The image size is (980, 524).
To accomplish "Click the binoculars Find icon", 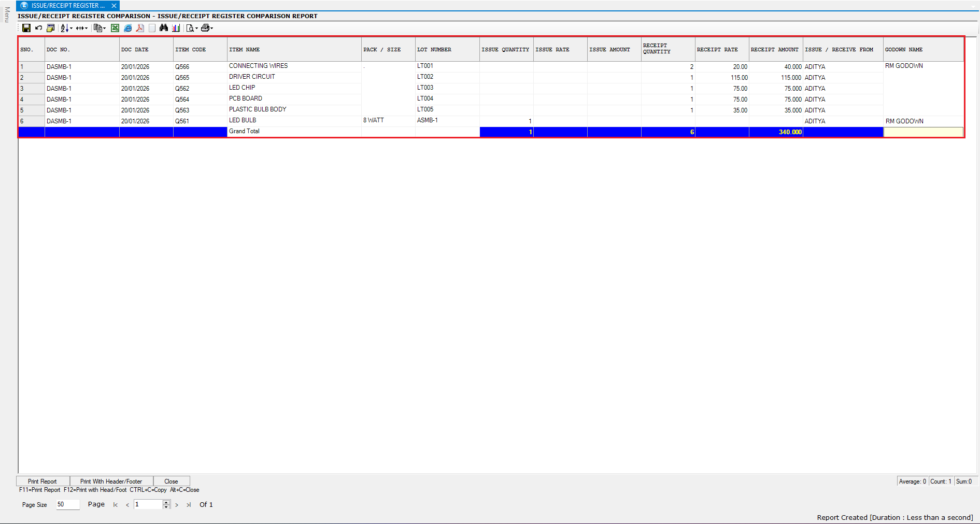I will (x=164, y=28).
